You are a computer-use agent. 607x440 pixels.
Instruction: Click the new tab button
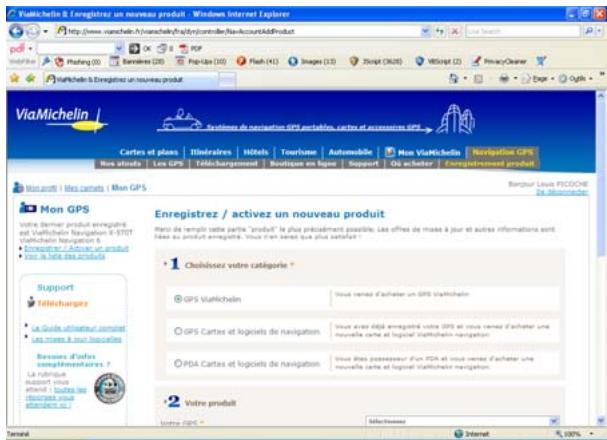click(x=227, y=79)
